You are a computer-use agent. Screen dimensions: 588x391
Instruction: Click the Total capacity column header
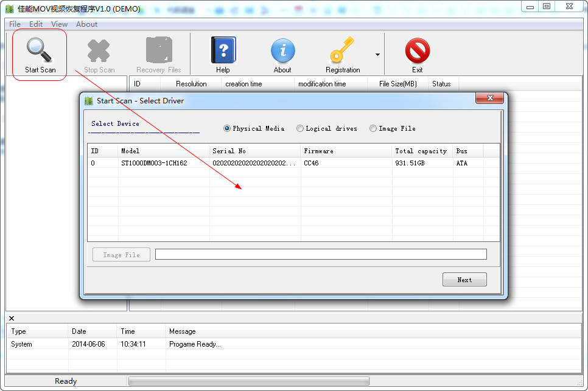[x=422, y=151]
